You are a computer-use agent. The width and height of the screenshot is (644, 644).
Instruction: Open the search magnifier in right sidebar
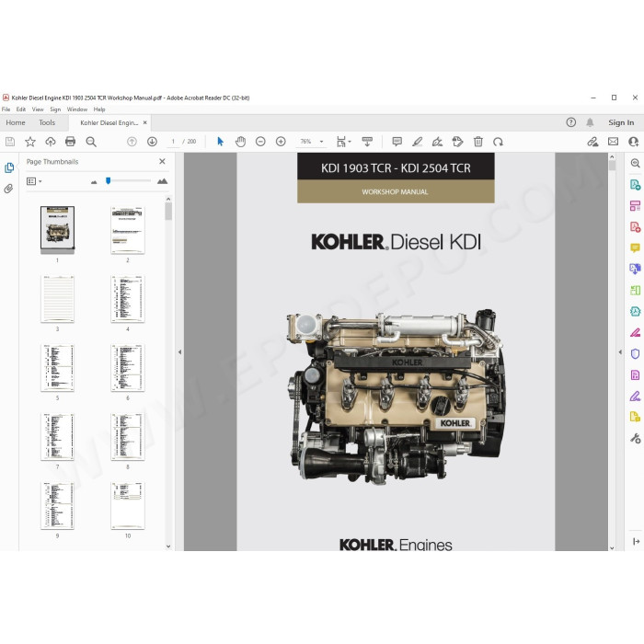635,163
